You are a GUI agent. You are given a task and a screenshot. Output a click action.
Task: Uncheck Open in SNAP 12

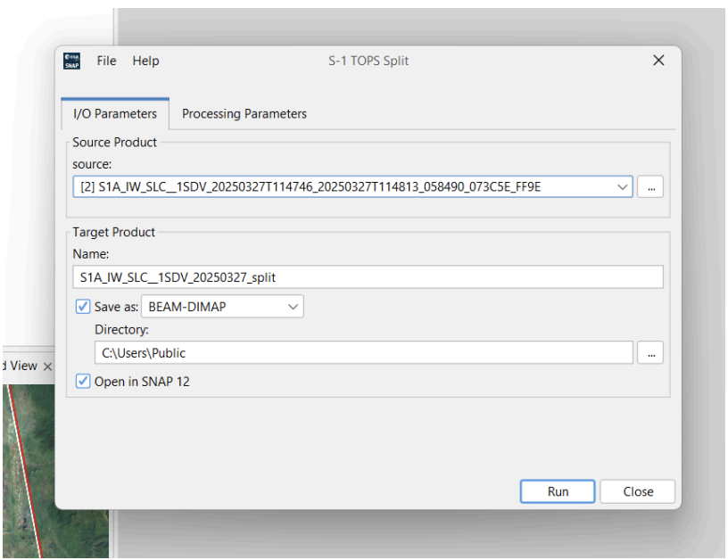83,381
